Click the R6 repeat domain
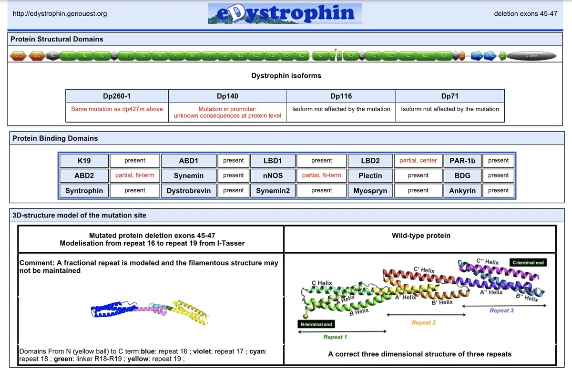The width and height of the screenshot is (572, 392). coord(160,56)
